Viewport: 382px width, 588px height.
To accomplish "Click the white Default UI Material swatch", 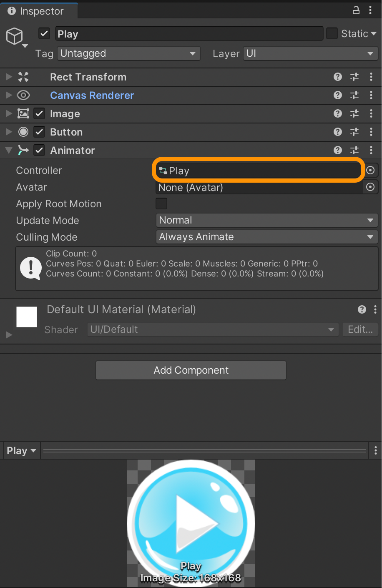I will coord(27,317).
